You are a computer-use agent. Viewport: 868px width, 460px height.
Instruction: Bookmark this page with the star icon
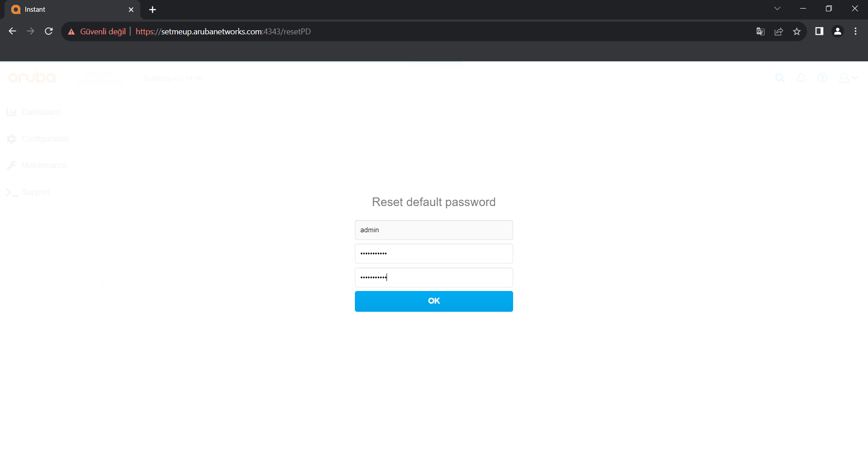coord(797,31)
